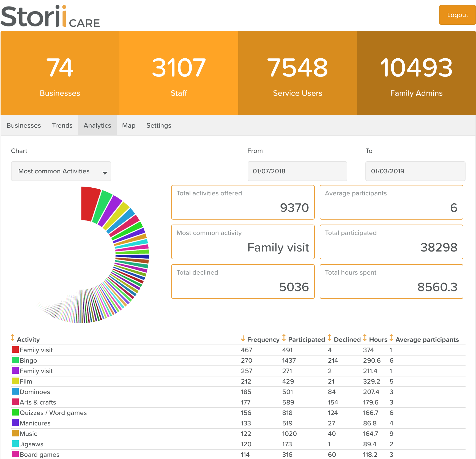
Task: Click the Arts & crafts activity name
Action: coord(38,402)
